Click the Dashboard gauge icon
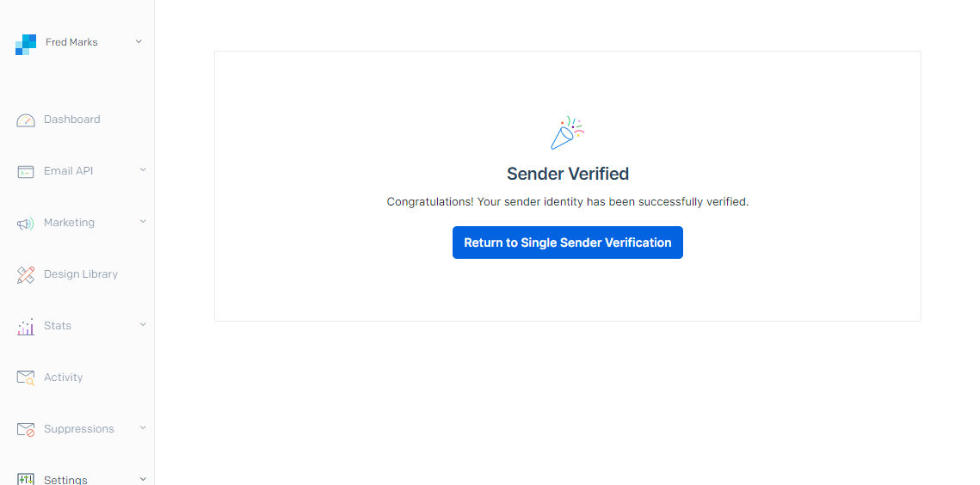980x485 pixels. click(26, 120)
